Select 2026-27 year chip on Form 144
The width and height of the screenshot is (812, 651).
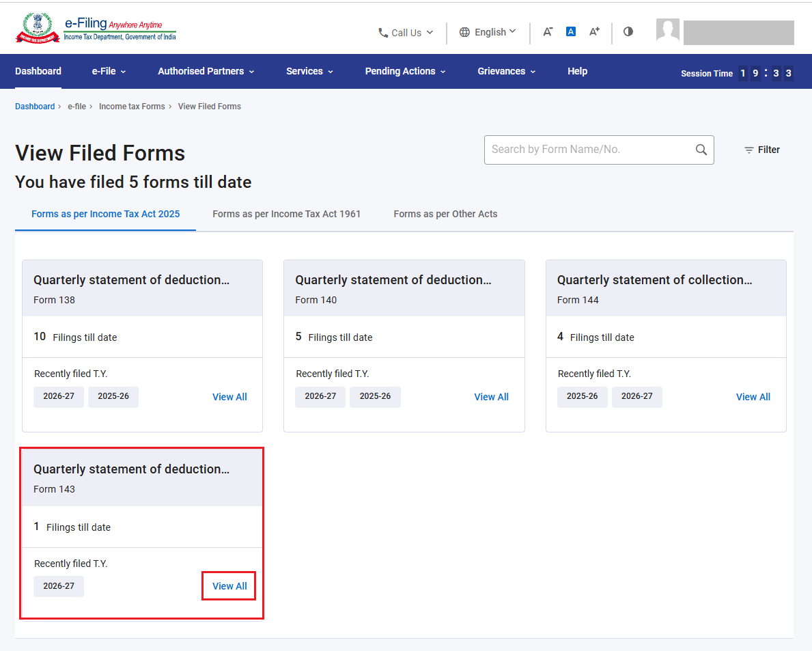click(x=637, y=396)
